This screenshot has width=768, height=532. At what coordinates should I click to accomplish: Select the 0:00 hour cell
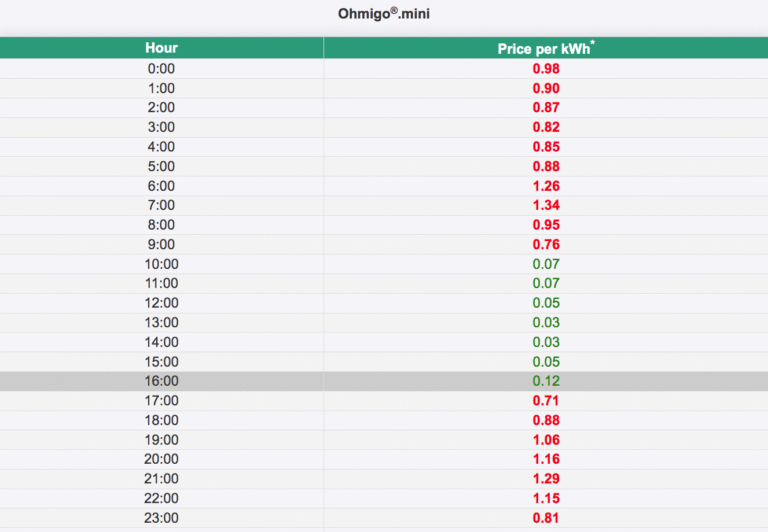click(161, 69)
